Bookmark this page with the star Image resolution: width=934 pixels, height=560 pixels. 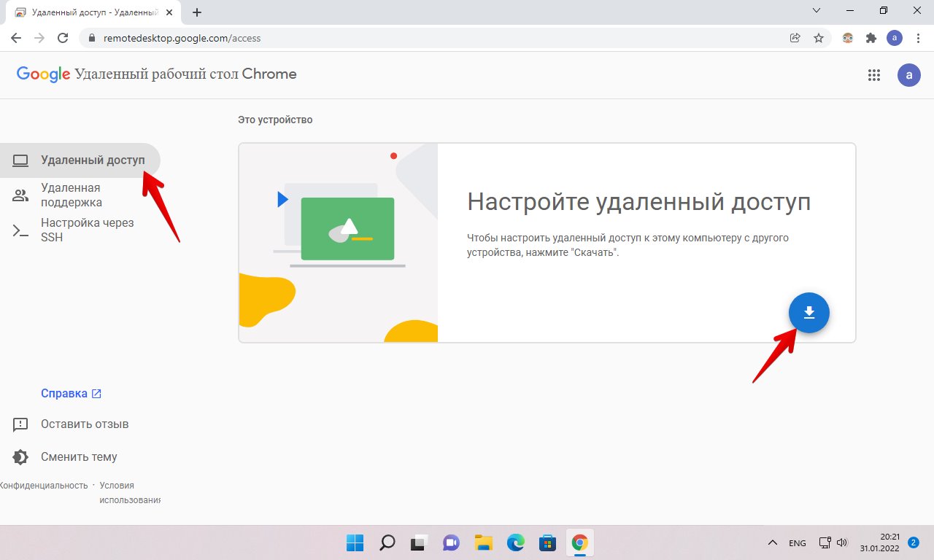(x=819, y=38)
